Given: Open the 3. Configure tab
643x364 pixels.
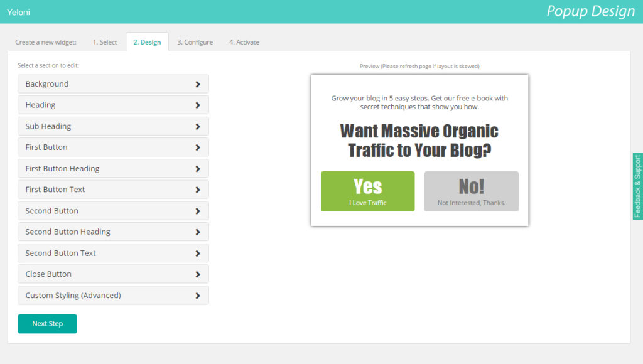Looking at the screenshot, I should pyautogui.click(x=195, y=42).
